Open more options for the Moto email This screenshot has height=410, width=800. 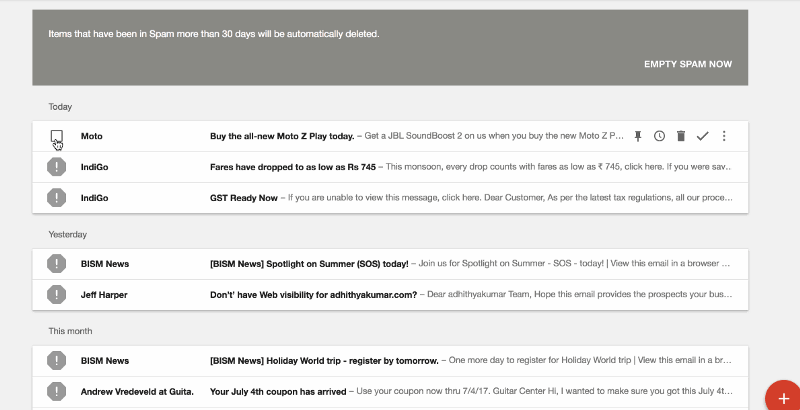723,136
